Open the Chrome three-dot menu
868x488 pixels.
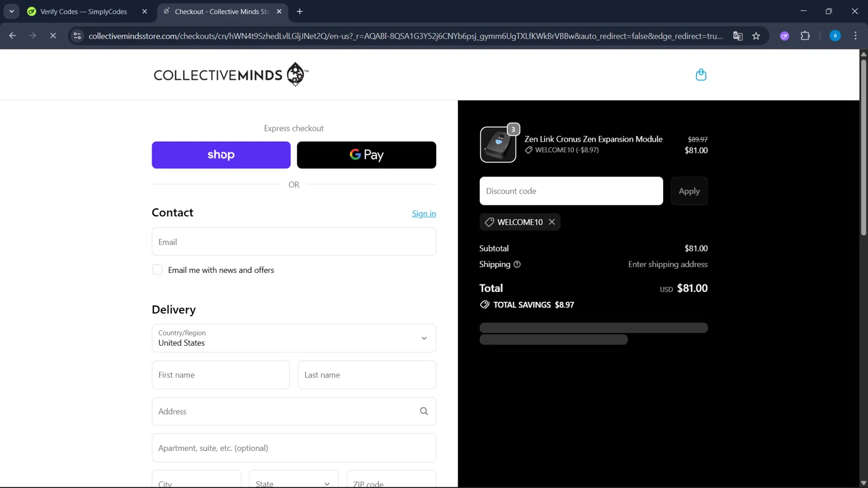[855, 36]
